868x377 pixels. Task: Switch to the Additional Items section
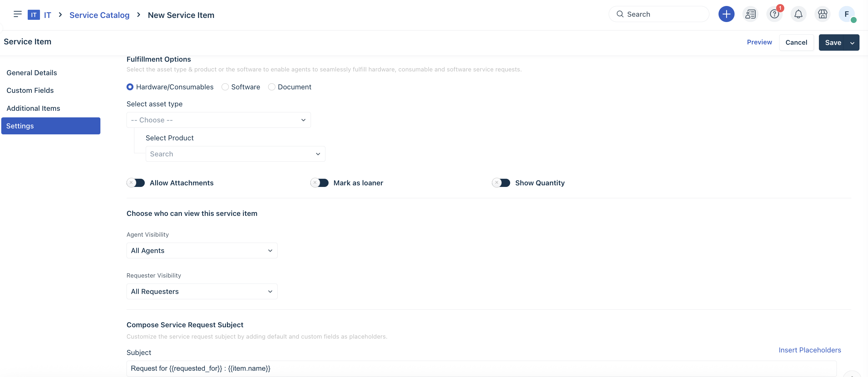tap(33, 108)
